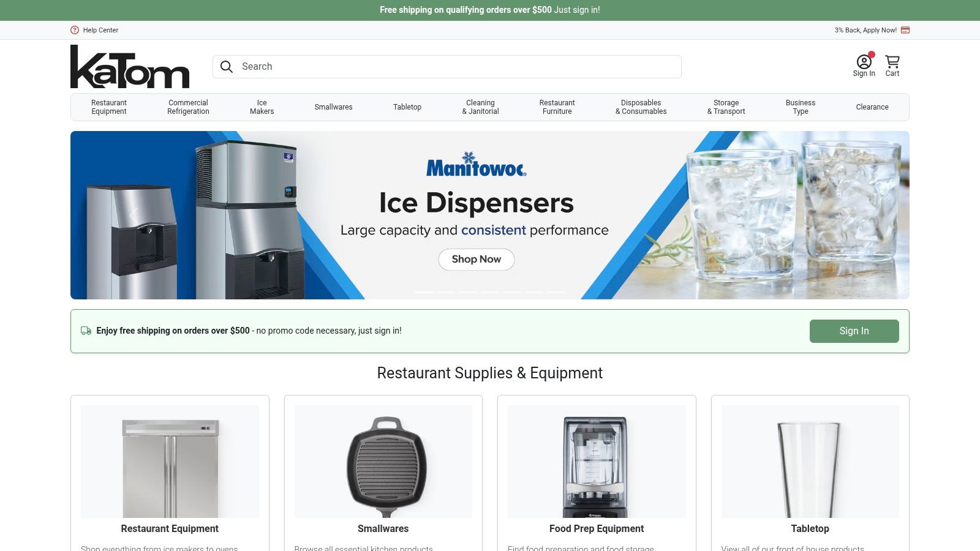The height and width of the screenshot is (551, 980).
Task: Open the Disposables & Consumables menu
Action: (641, 107)
